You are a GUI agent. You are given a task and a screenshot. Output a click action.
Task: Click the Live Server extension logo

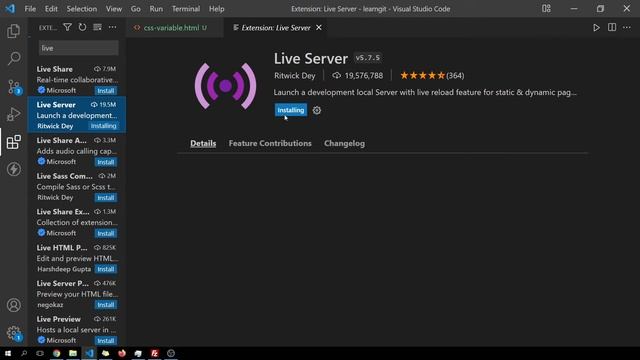tap(225, 86)
